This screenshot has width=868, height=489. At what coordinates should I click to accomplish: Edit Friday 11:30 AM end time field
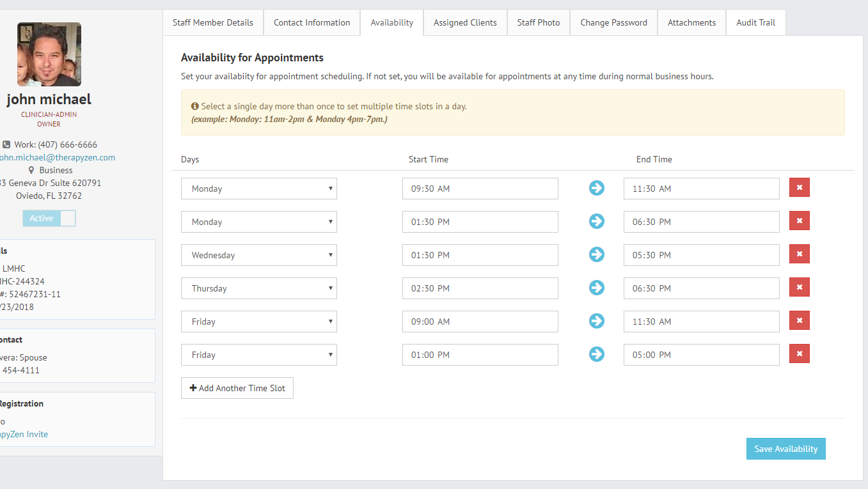(x=702, y=322)
